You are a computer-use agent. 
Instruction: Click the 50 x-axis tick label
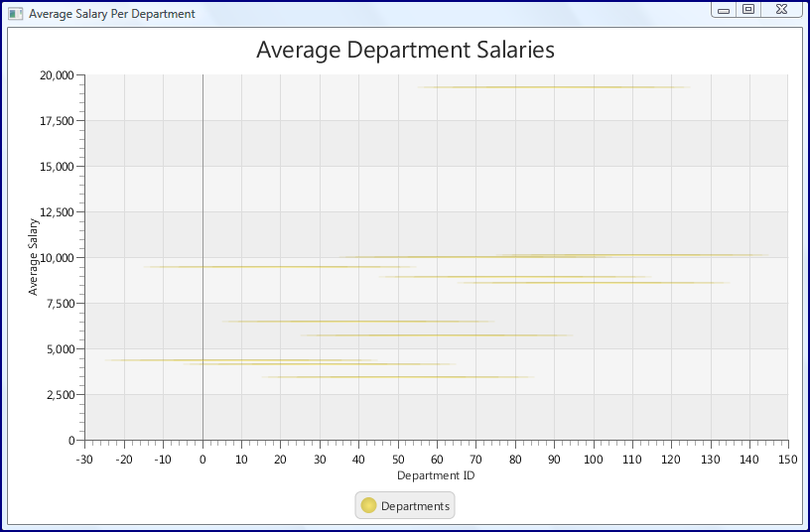pos(398,460)
